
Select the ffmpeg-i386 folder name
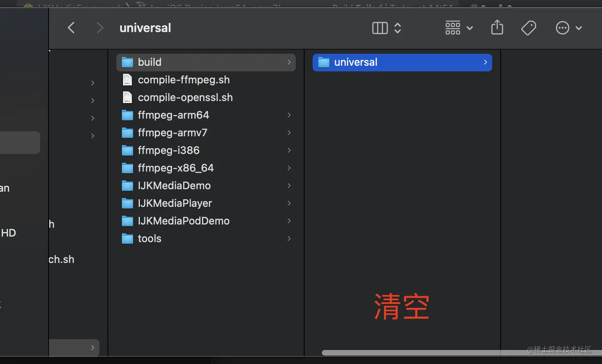coord(169,150)
